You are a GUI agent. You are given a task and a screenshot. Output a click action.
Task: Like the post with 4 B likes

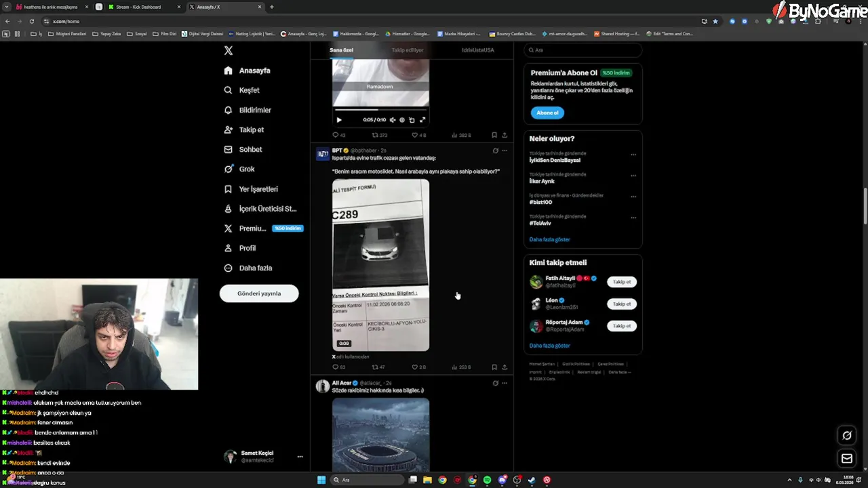tap(418, 135)
